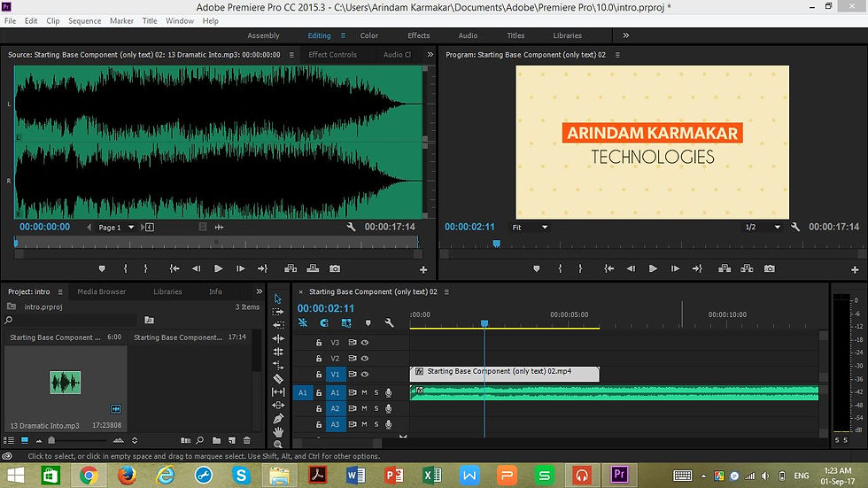Open the Libraries workspace
This screenshot has width=868, height=488.
click(x=568, y=35)
